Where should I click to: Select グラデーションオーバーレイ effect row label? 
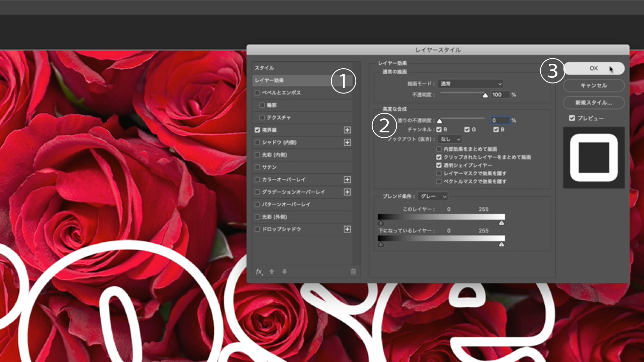tap(293, 192)
